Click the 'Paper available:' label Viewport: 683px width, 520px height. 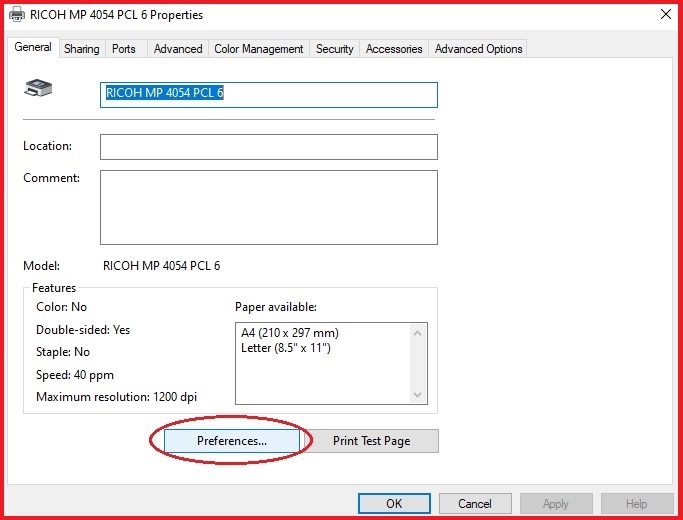pyautogui.click(x=276, y=307)
